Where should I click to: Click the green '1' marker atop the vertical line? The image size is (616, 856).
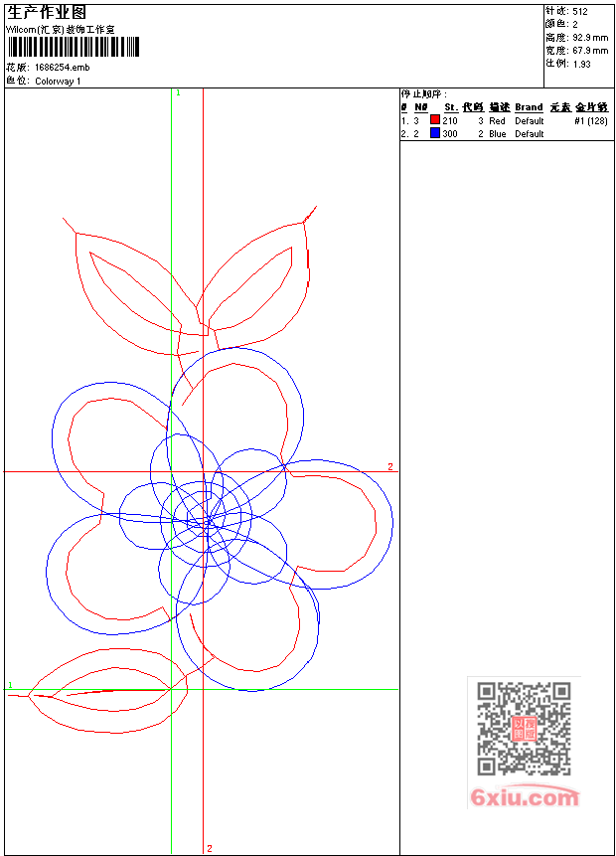click(x=178, y=92)
